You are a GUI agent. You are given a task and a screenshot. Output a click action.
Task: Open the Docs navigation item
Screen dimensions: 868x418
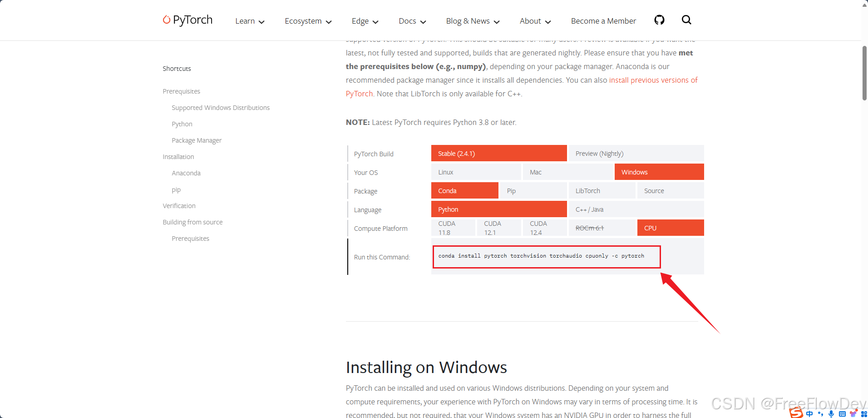(x=407, y=21)
